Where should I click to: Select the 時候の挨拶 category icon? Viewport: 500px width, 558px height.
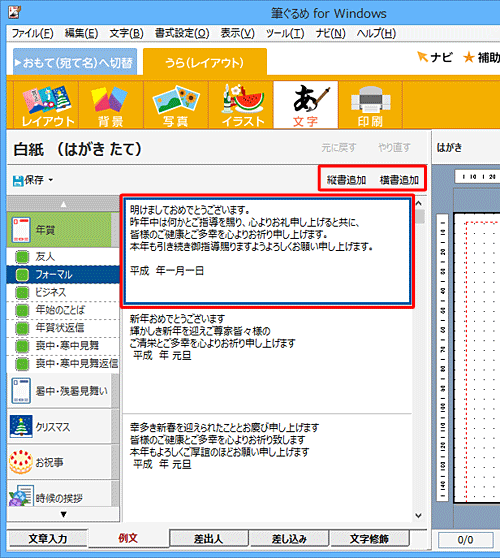pyautogui.click(x=21, y=495)
